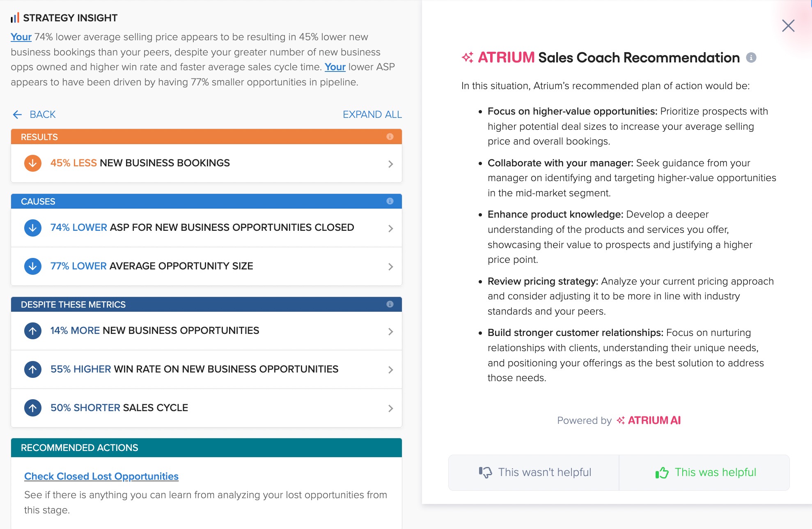Click ATRIUM AI logo in Powered by line
Viewport: 812px width, 529px height.
click(649, 421)
